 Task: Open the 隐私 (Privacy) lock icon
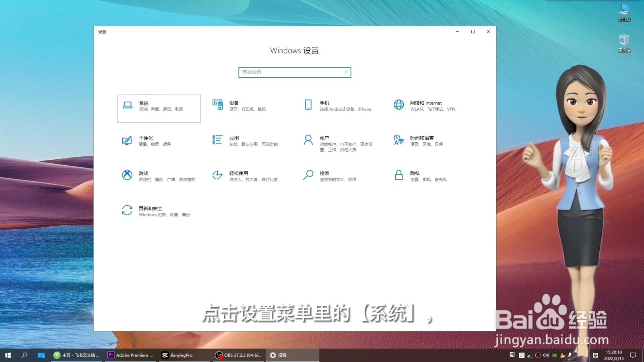(398, 175)
